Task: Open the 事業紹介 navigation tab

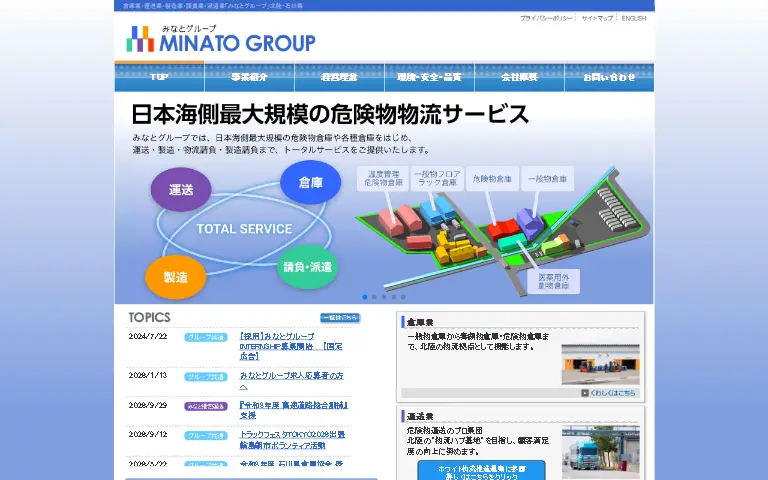Action: click(249, 77)
